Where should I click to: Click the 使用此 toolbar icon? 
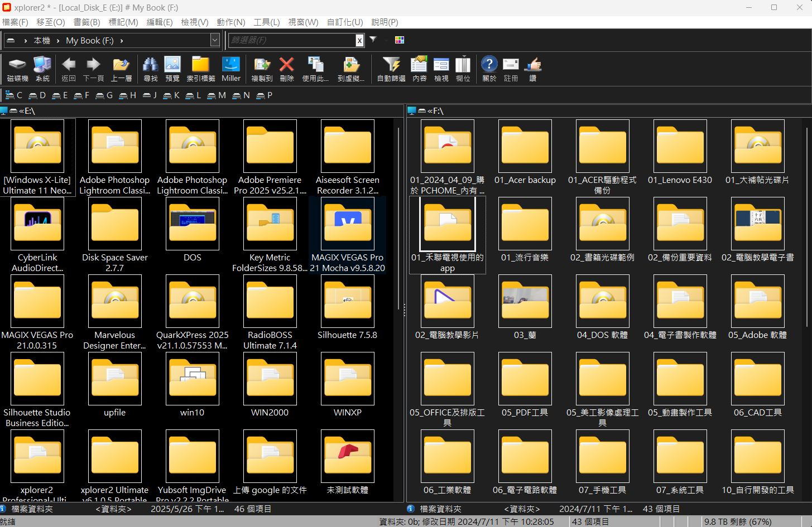tap(315, 69)
